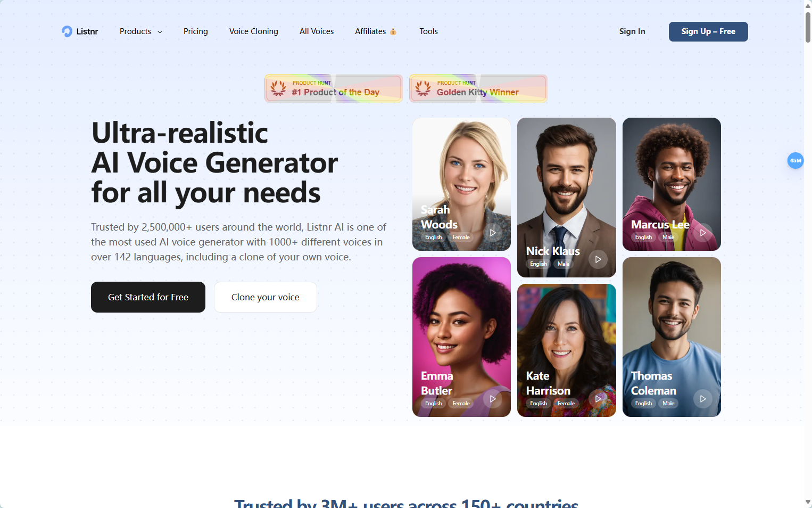The width and height of the screenshot is (812, 508).
Task: Click the 45M blue circle badge
Action: pos(796,160)
